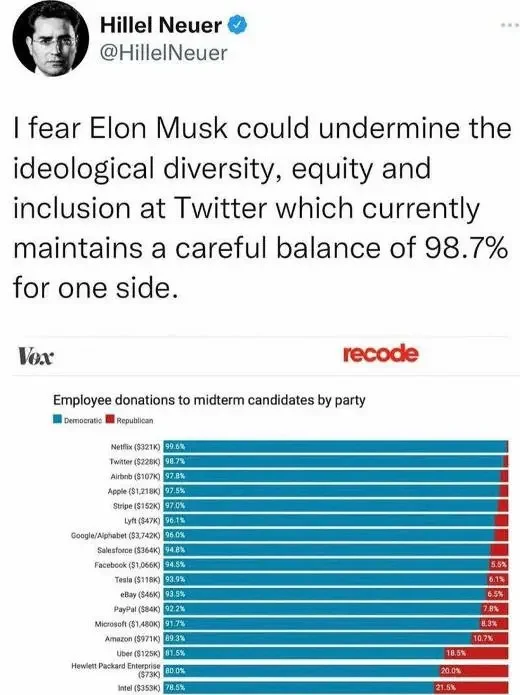Click the Hillel Neuer display name
The image size is (520, 695).
[161, 24]
